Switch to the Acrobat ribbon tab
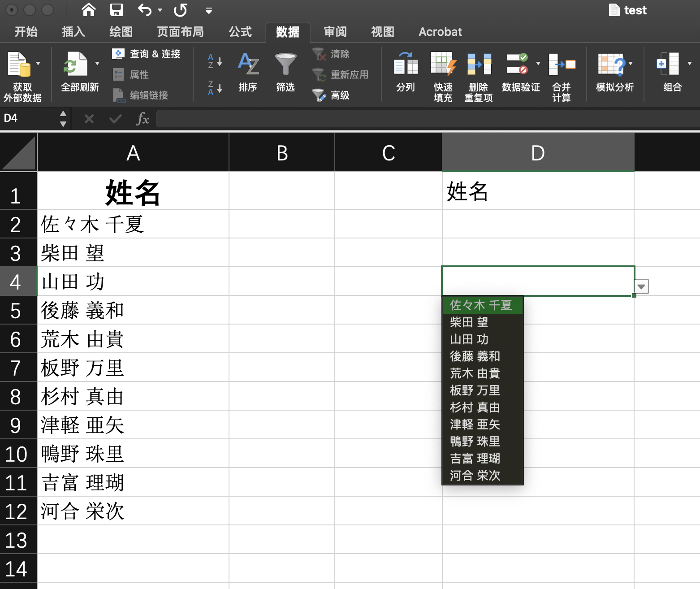The height and width of the screenshot is (589, 700). (x=440, y=31)
